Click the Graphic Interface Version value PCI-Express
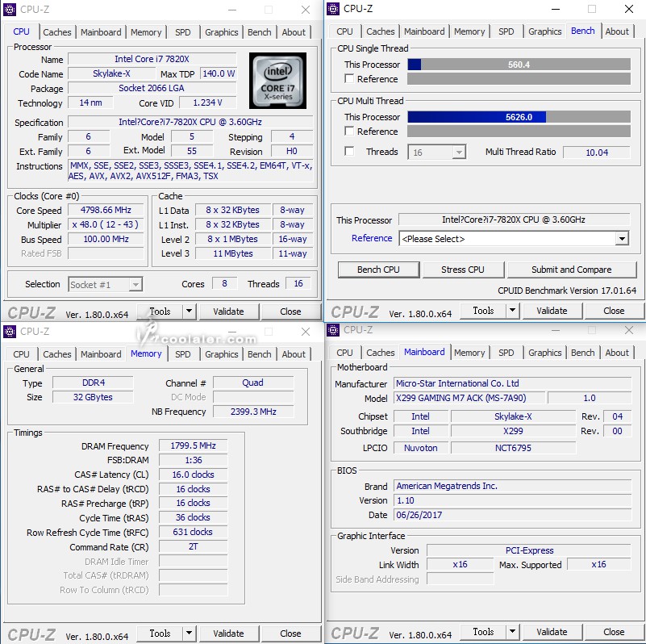Viewport: 646px width, 644px height. click(529, 550)
